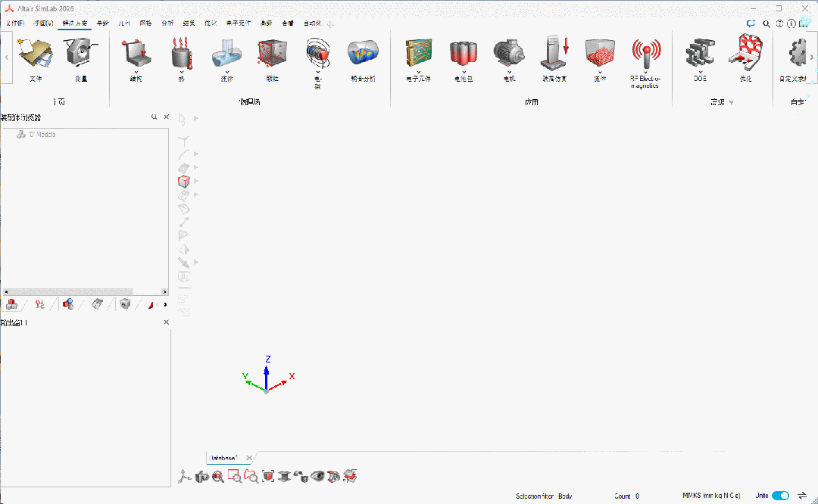Select the 颗粒 particle physics cube icon
818x504 pixels.
tap(273, 54)
